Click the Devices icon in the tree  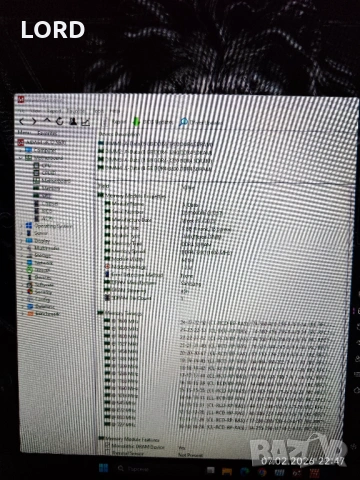pyautogui.click(x=30, y=277)
